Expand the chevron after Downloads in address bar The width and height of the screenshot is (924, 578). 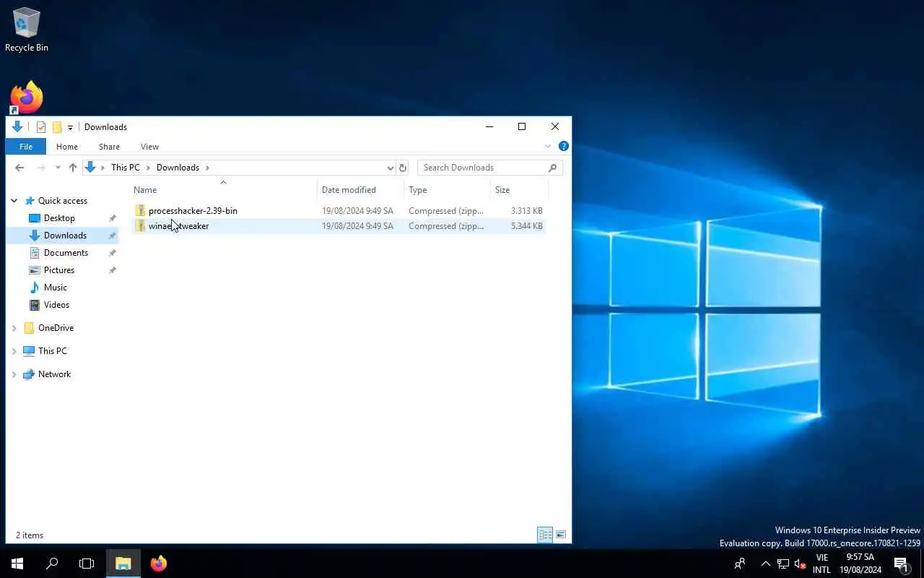(x=207, y=168)
